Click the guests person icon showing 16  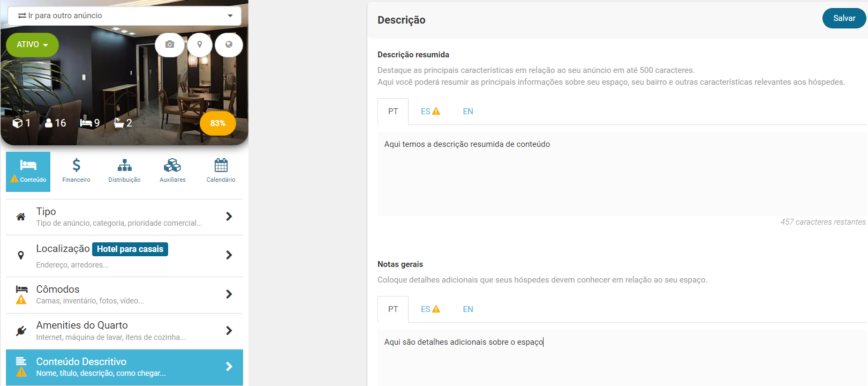(x=49, y=123)
